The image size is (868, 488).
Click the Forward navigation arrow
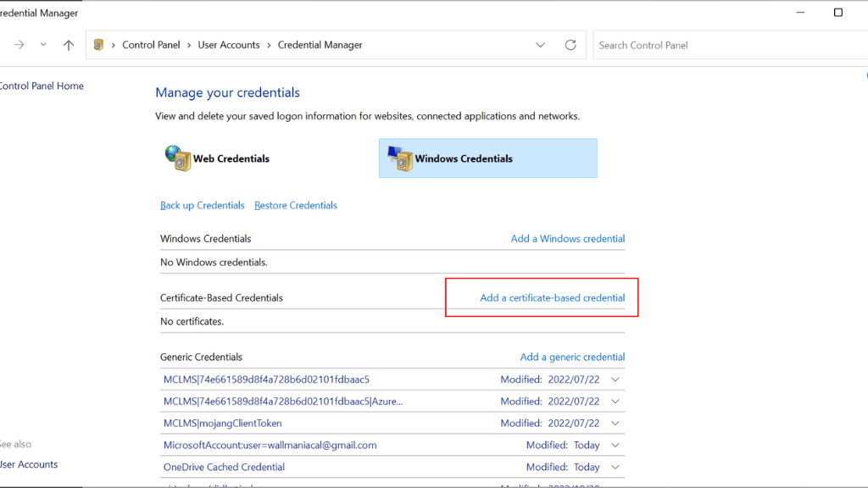19,45
